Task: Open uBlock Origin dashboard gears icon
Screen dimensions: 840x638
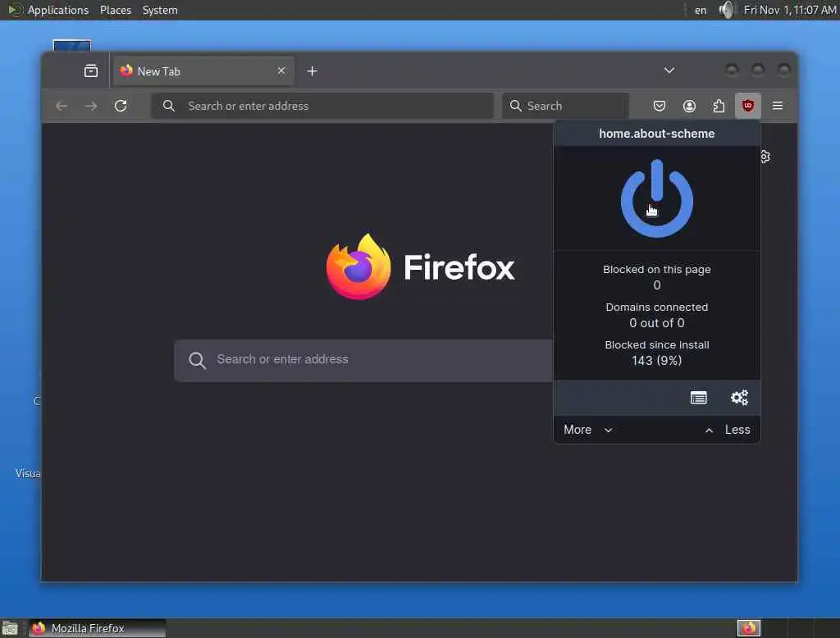Action: pyautogui.click(x=739, y=398)
